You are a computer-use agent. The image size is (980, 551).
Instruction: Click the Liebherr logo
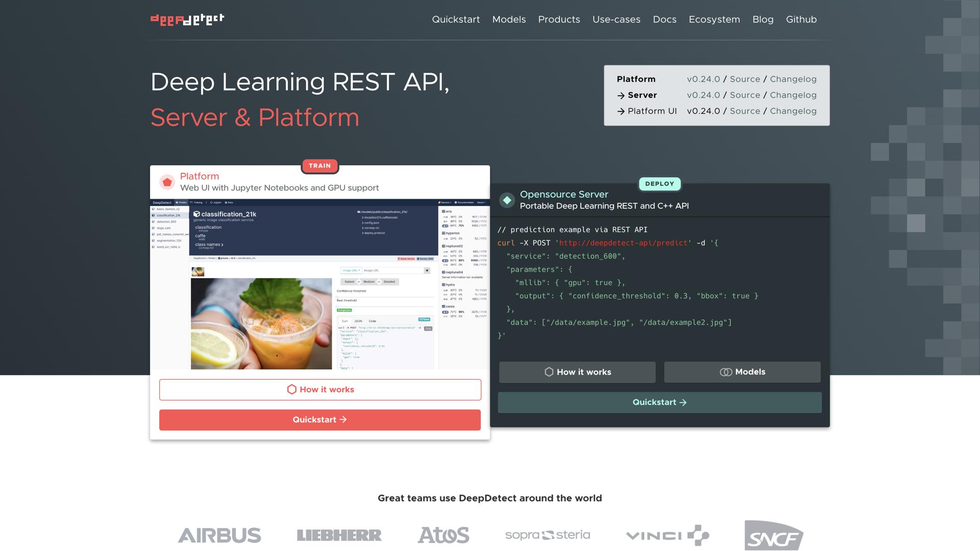tap(339, 535)
